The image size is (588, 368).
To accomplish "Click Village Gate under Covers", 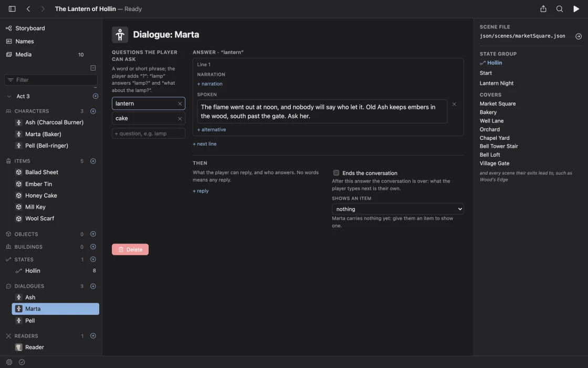I will tap(494, 163).
